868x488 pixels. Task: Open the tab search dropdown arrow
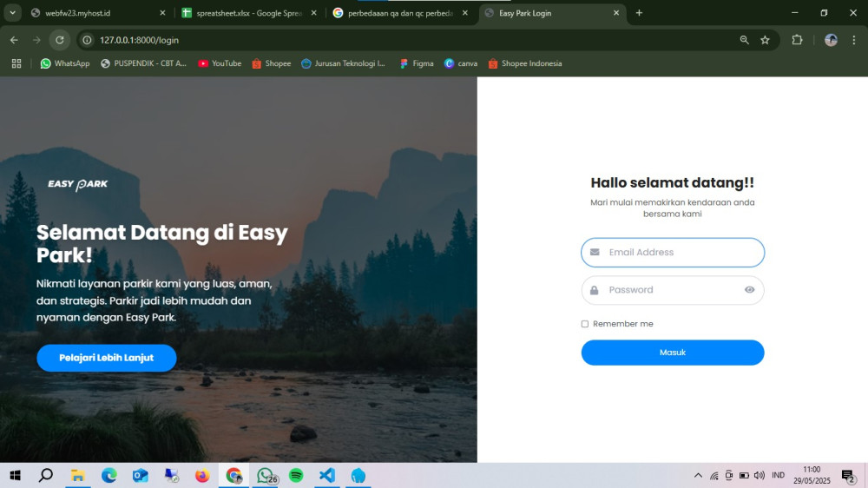pos(12,13)
